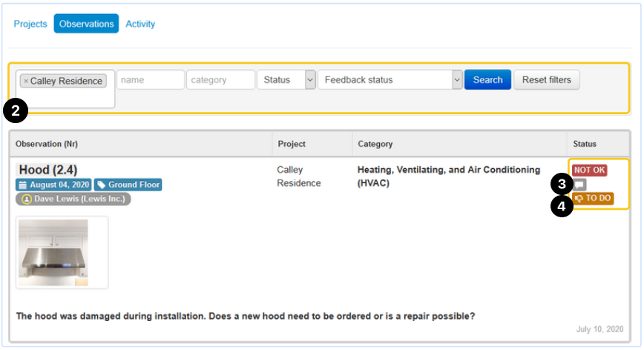Focus the category input field
This screenshot has height=350, width=644.
[220, 80]
